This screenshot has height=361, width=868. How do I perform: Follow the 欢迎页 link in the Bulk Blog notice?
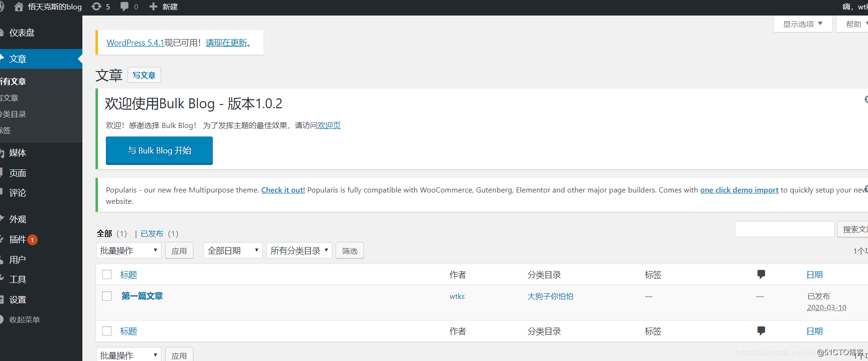(329, 125)
